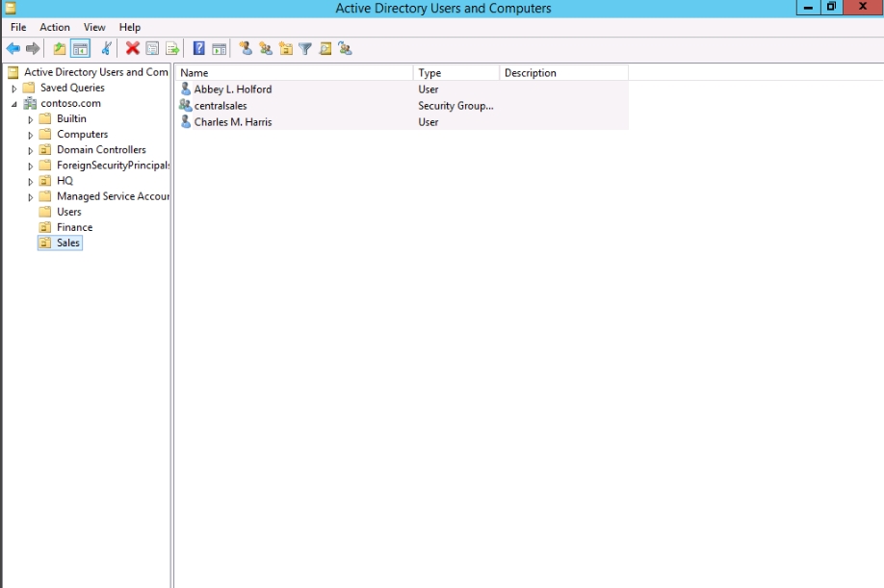Select the HQ tree item
The image size is (884, 588).
pyautogui.click(x=65, y=181)
